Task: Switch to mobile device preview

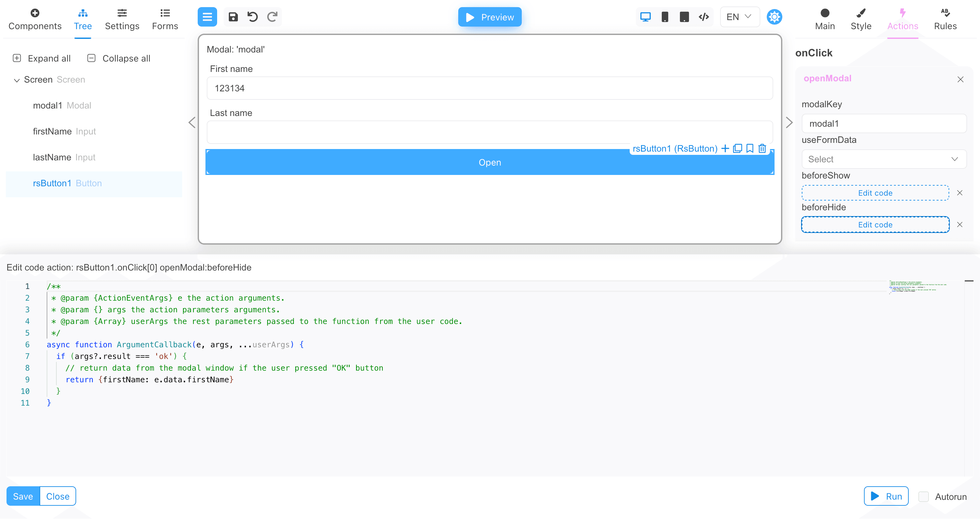Action: coord(665,17)
